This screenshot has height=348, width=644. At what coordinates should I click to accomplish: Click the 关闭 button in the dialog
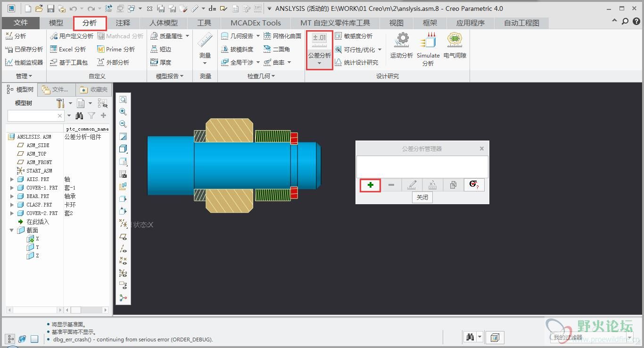click(x=422, y=198)
